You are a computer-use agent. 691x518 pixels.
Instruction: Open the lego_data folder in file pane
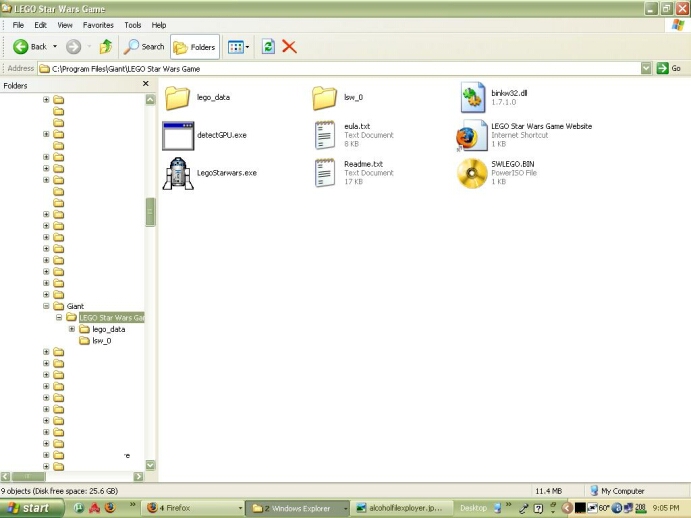(x=177, y=97)
